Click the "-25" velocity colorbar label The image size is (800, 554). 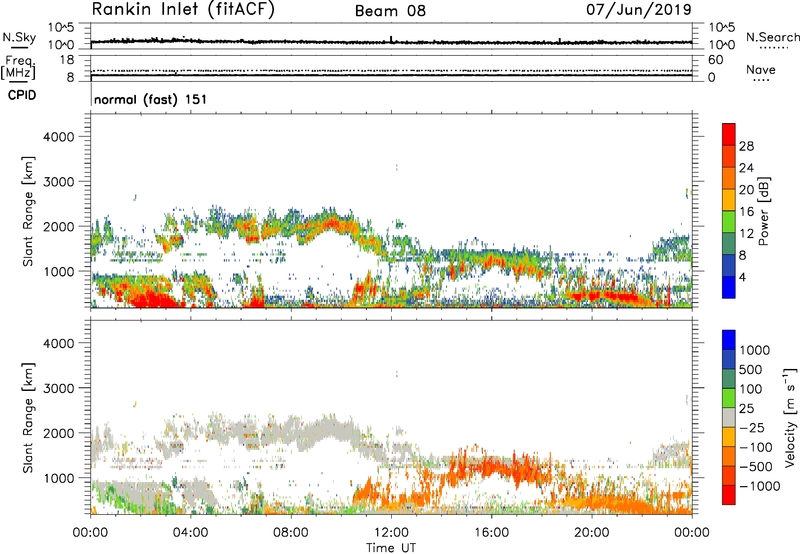point(752,427)
